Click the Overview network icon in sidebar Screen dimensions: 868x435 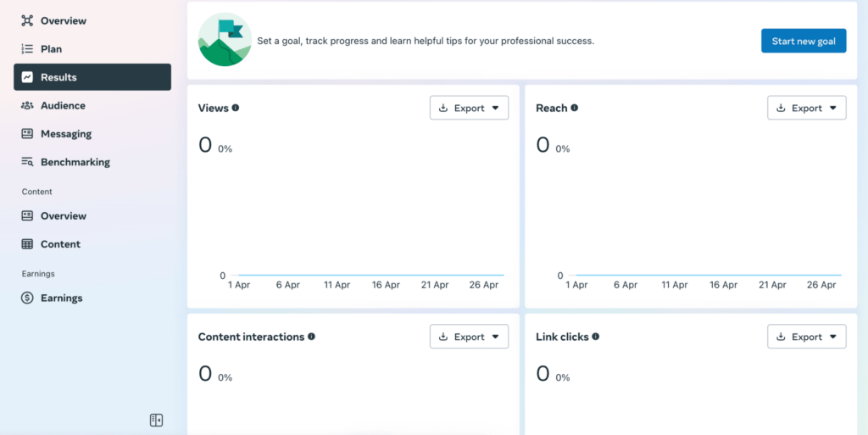(x=27, y=20)
